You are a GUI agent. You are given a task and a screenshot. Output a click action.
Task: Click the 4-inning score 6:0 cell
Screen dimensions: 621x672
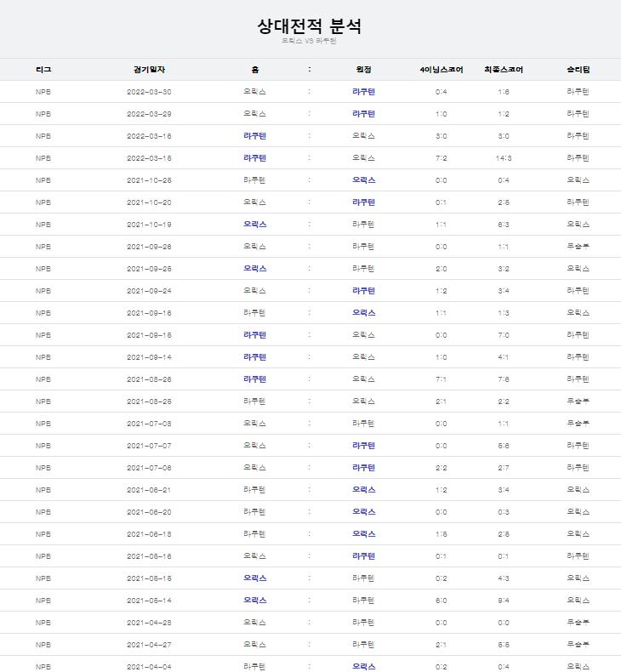click(x=441, y=601)
